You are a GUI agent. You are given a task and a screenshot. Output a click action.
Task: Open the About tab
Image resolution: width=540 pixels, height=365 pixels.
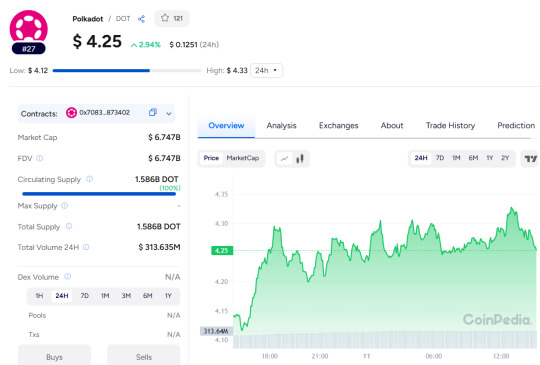click(392, 126)
